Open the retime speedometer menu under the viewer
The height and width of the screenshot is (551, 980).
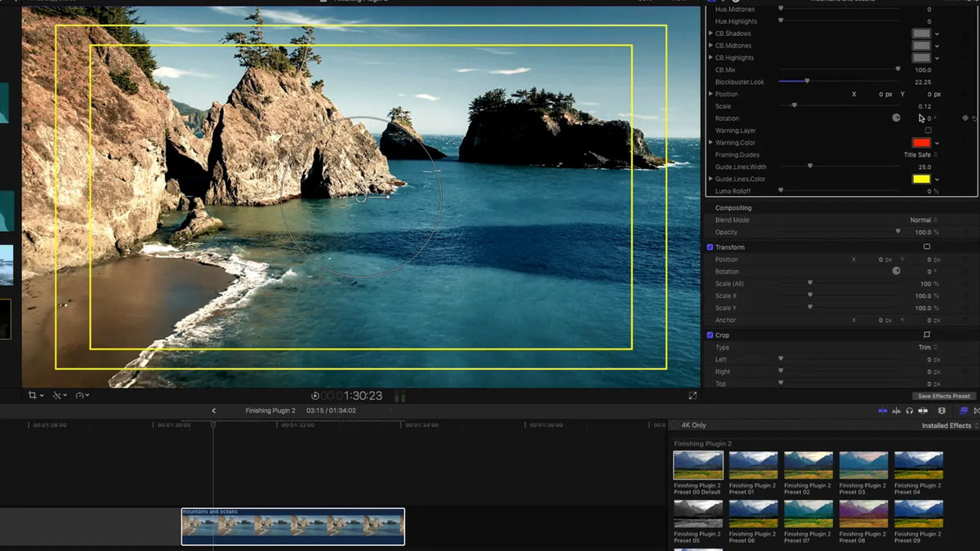82,395
